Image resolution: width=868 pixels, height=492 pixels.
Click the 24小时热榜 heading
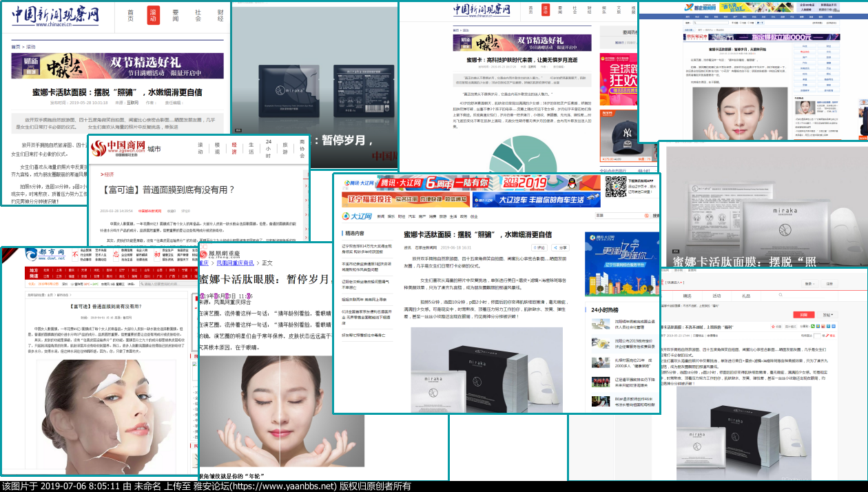pyautogui.click(x=604, y=310)
